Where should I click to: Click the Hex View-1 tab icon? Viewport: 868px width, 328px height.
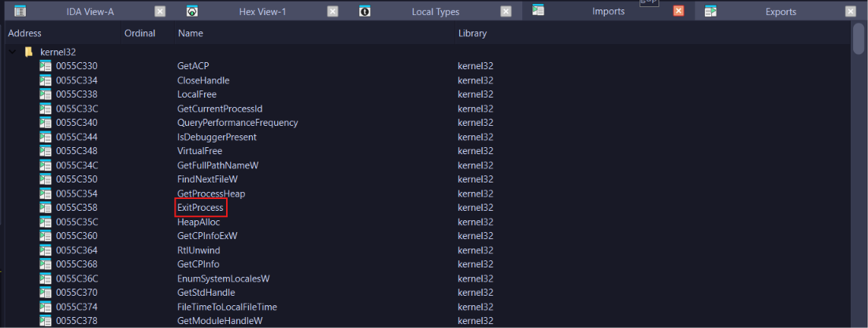(x=191, y=11)
